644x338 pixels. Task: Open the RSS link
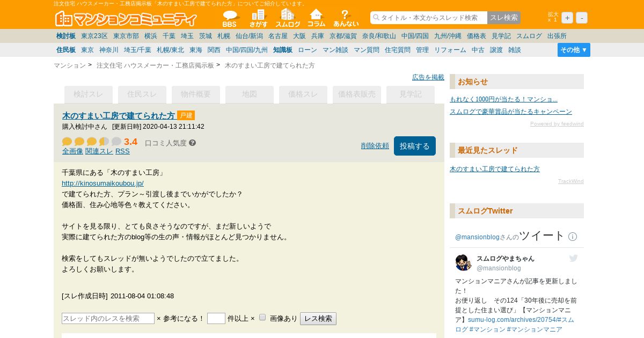click(x=122, y=151)
